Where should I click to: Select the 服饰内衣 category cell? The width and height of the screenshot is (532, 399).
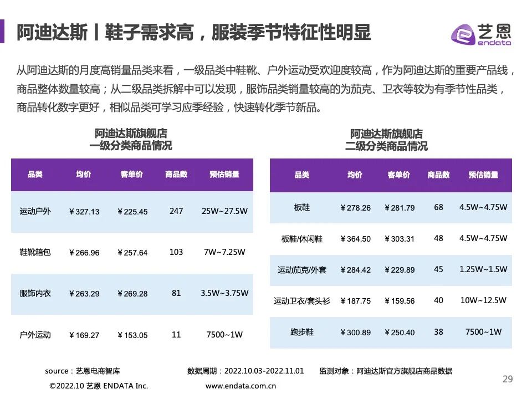[35, 294]
